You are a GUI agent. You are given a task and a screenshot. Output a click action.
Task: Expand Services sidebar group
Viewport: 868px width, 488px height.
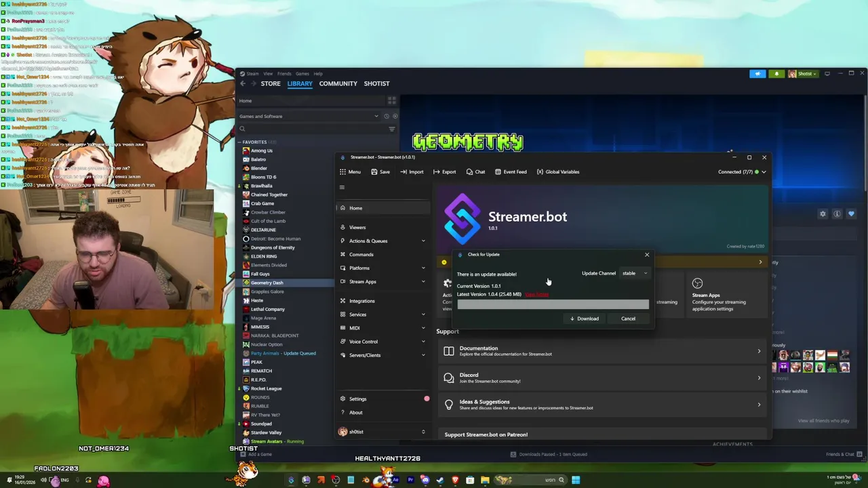click(383, 314)
